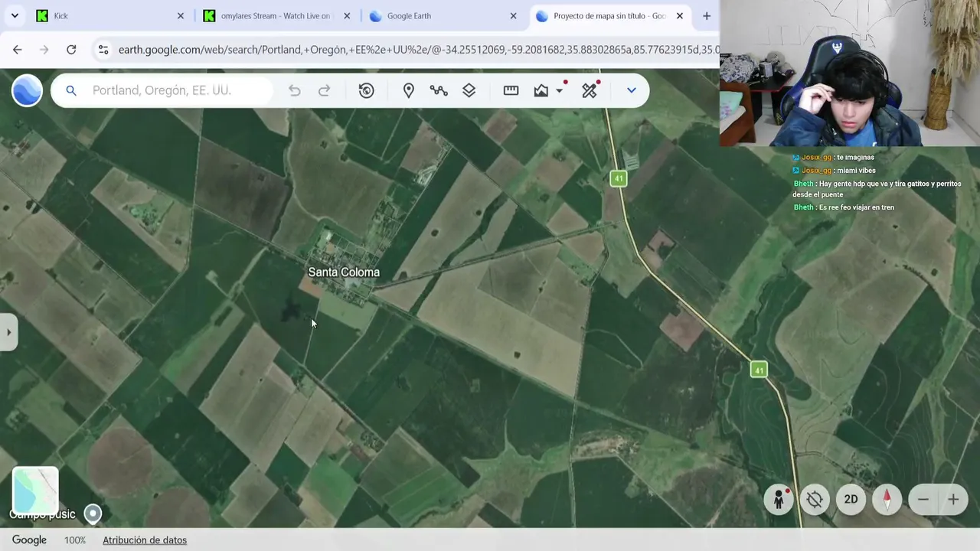Click the Santa Coloma place label
Image resolution: width=980 pixels, height=551 pixels.
[x=344, y=272]
